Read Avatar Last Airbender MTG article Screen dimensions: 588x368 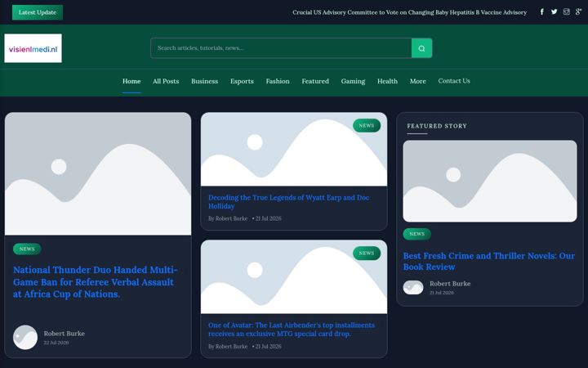point(292,330)
